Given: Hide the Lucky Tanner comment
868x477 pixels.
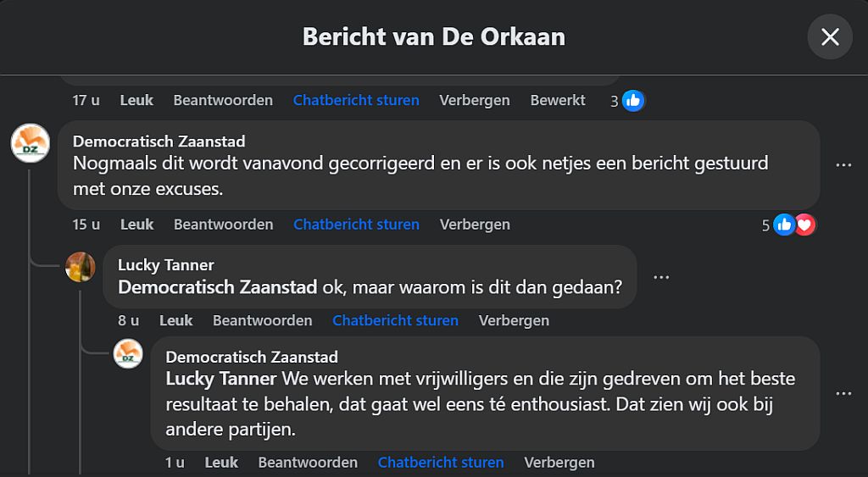Looking at the screenshot, I should (x=514, y=320).
